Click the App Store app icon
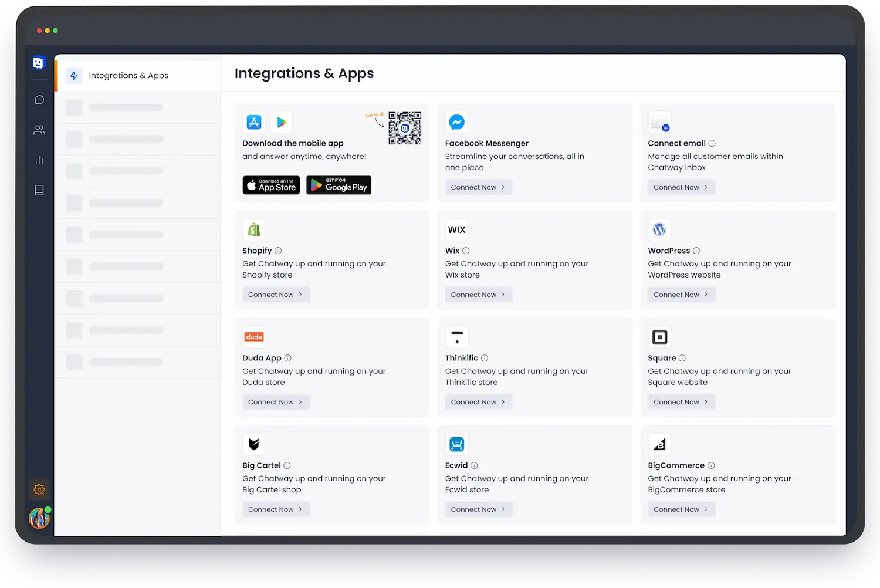 [254, 122]
